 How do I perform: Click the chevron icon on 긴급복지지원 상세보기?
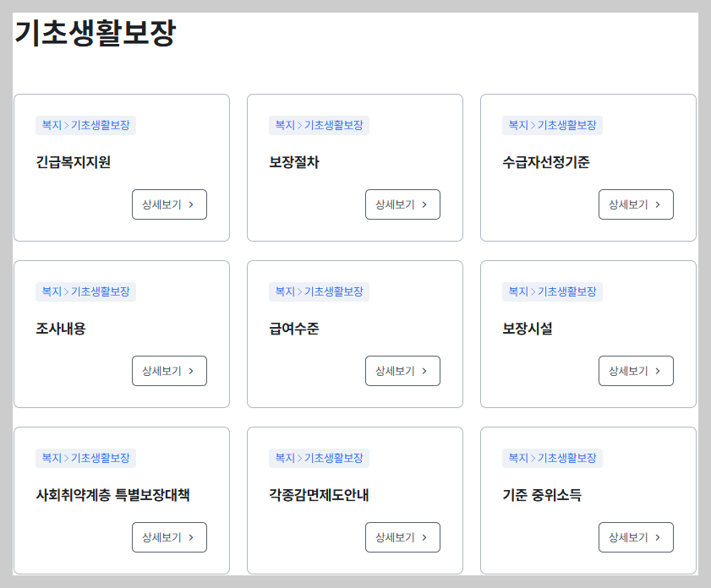tap(193, 204)
